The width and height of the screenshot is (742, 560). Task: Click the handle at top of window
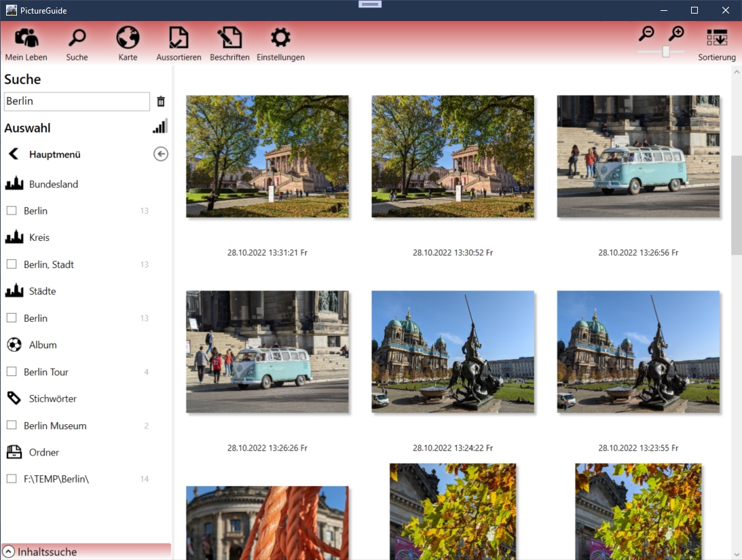pos(369,4)
